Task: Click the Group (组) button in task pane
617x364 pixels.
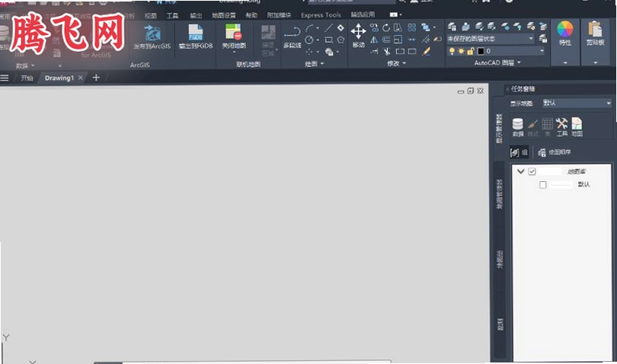Action: pos(519,152)
